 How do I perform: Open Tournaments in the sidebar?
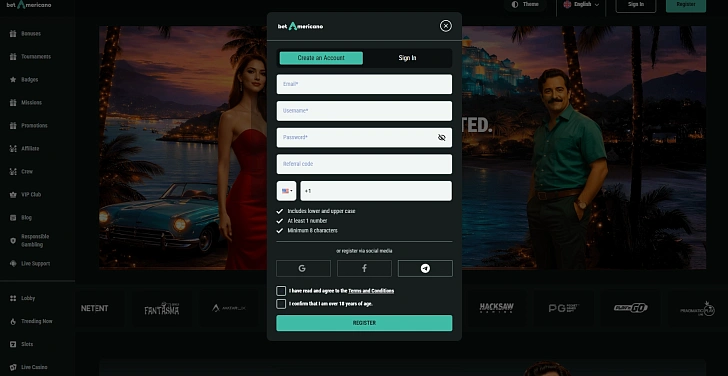[30, 57]
